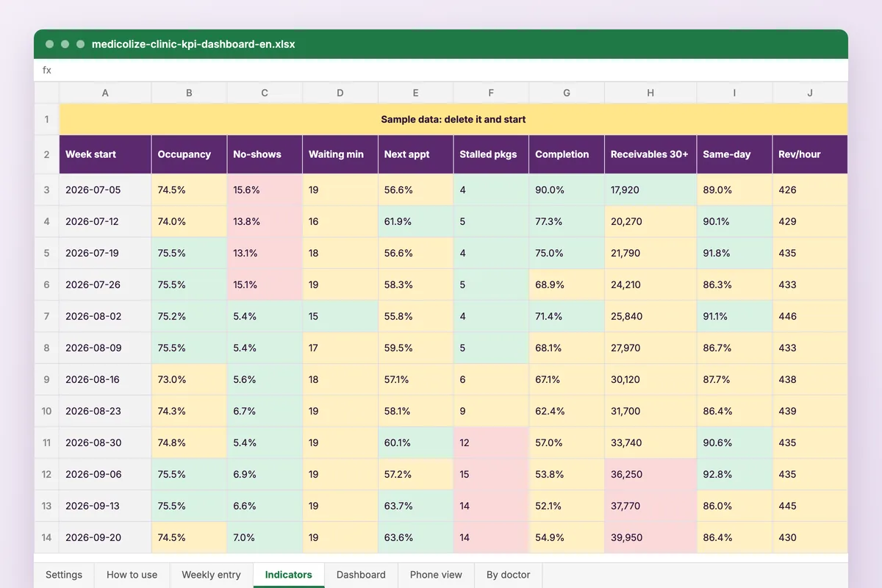The image size is (882, 588).
Task: Select the no-shows cell 13.8%
Action: [265, 221]
